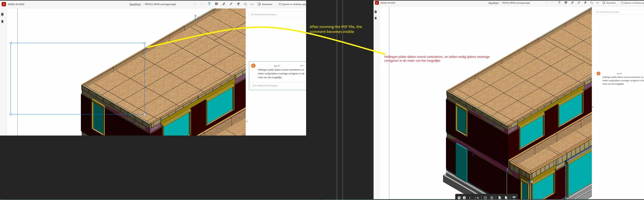Select the highlighter tool in right window

pyautogui.click(x=572, y=3)
